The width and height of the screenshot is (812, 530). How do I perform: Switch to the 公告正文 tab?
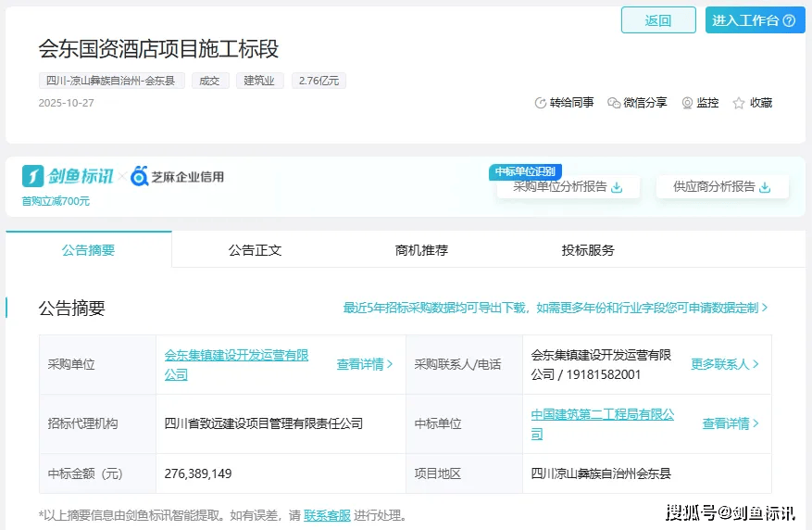pos(255,250)
